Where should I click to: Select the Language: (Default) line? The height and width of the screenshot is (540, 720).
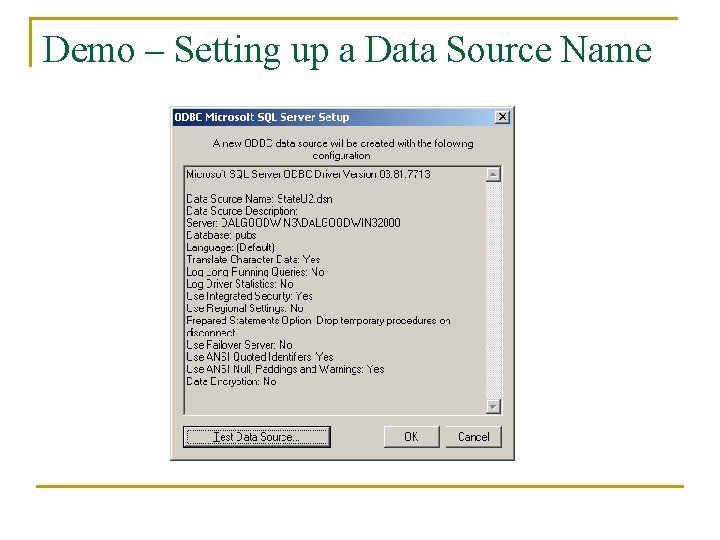(x=230, y=248)
